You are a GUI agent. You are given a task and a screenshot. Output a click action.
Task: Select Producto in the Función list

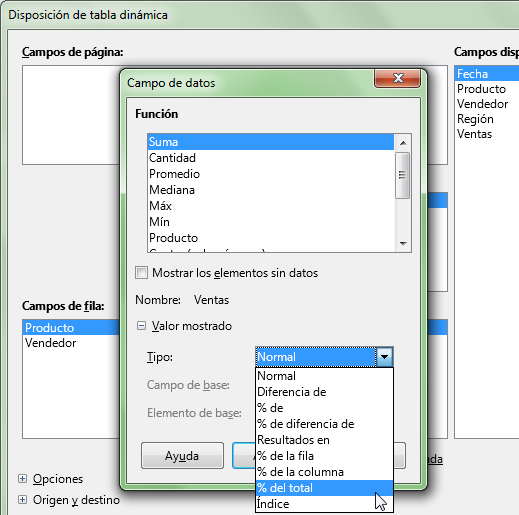tap(271, 238)
